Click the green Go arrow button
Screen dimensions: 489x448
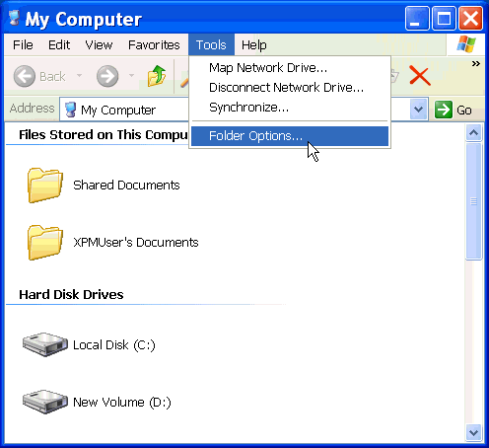[444, 110]
